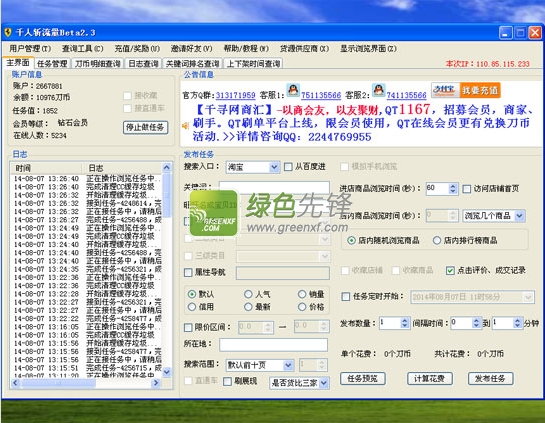This screenshot has width=545, height=423.
Task: Click the QQ penguin icon beside 客服1
Action: [293, 90]
